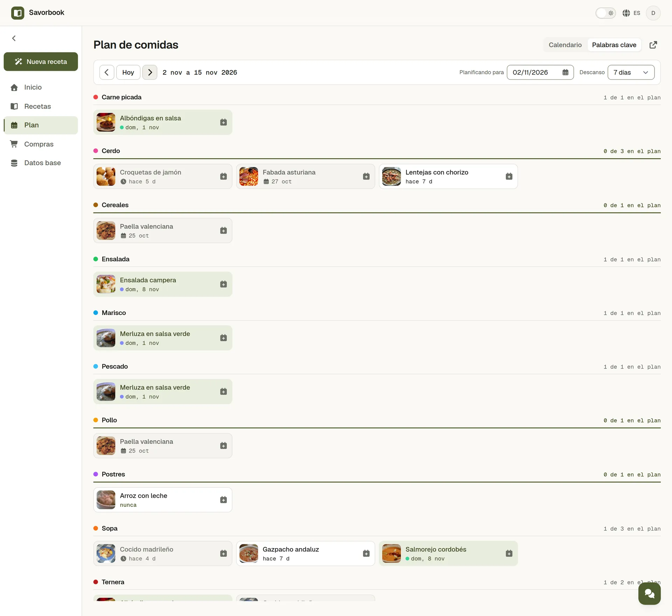Viewport: 672px width, 616px height.
Task: Toggle the light/dark theme switch
Action: tap(605, 13)
